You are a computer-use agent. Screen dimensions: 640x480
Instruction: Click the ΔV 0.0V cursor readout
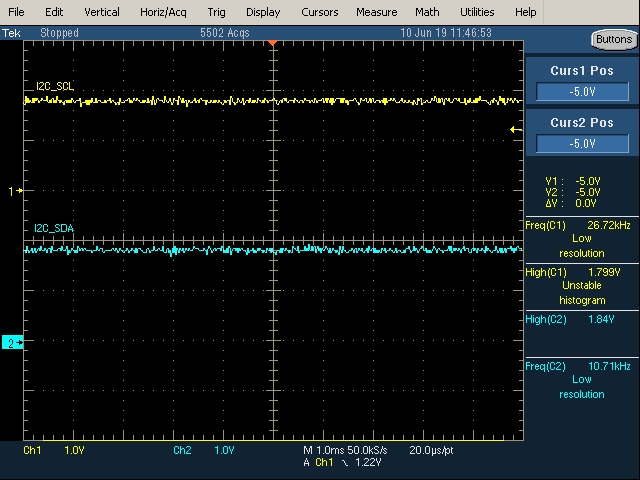pyautogui.click(x=571, y=203)
